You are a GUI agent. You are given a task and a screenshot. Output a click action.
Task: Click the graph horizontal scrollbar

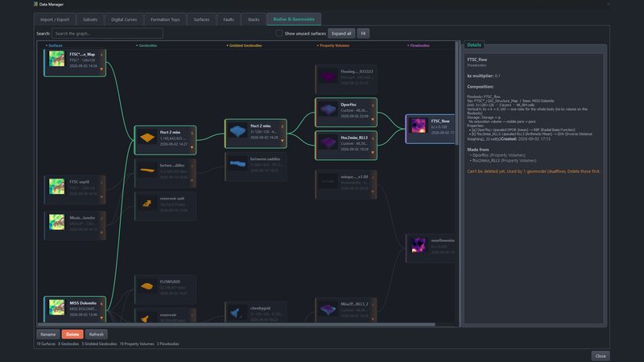237,324
